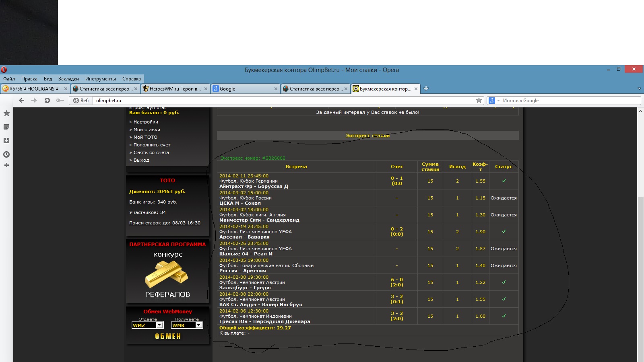Image resolution: width=644 pixels, height=362 pixels.
Task: Click the Арсенал - Бавария match
Action: [244, 237]
